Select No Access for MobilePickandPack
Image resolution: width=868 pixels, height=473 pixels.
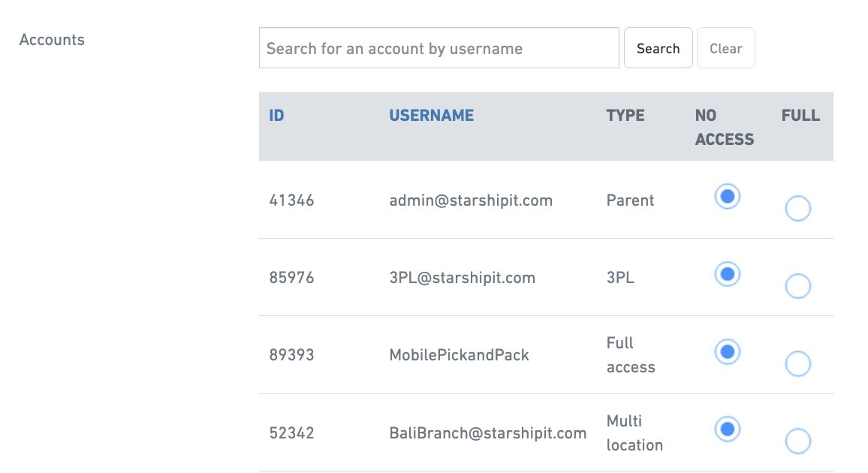(727, 351)
